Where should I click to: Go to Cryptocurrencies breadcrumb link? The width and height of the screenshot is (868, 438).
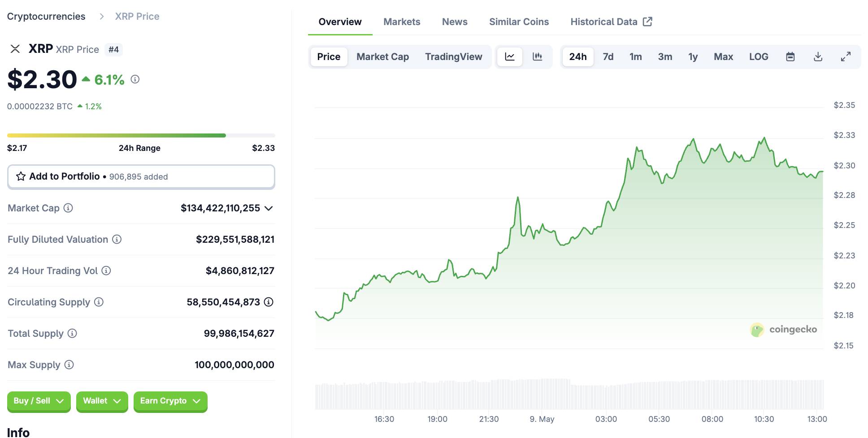46,17
